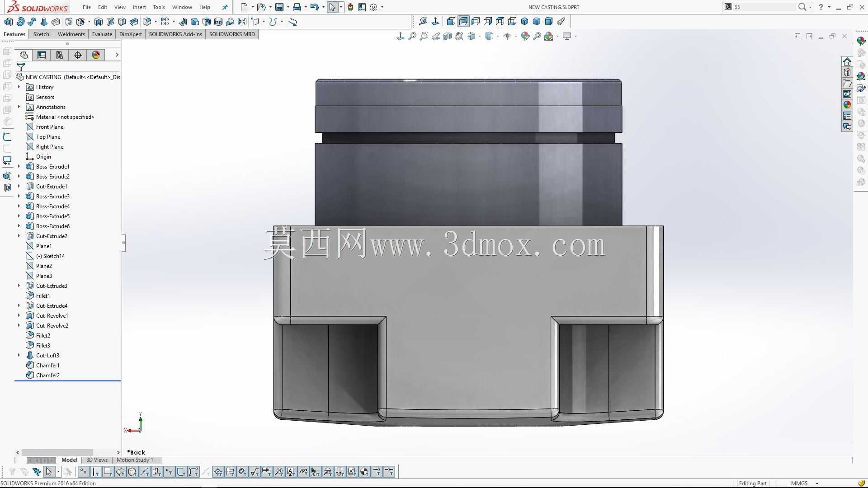Click the SOLIDWORKS search input field
The height and width of the screenshot is (488, 868).
coord(764,7)
